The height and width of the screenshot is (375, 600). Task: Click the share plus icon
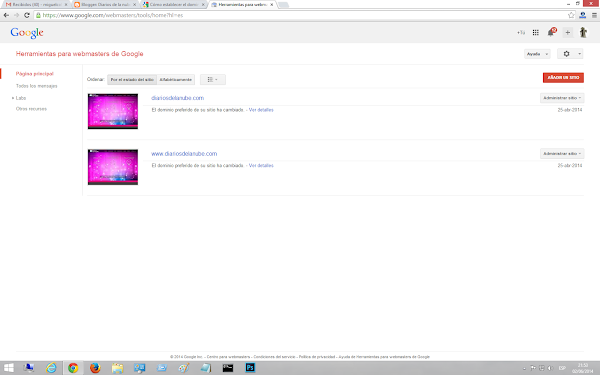[567, 33]
